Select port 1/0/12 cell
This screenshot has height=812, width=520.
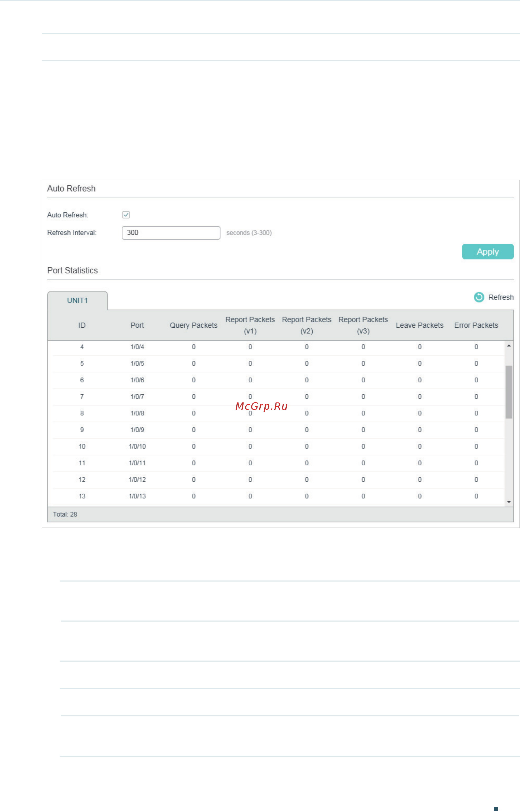point(137,479)
